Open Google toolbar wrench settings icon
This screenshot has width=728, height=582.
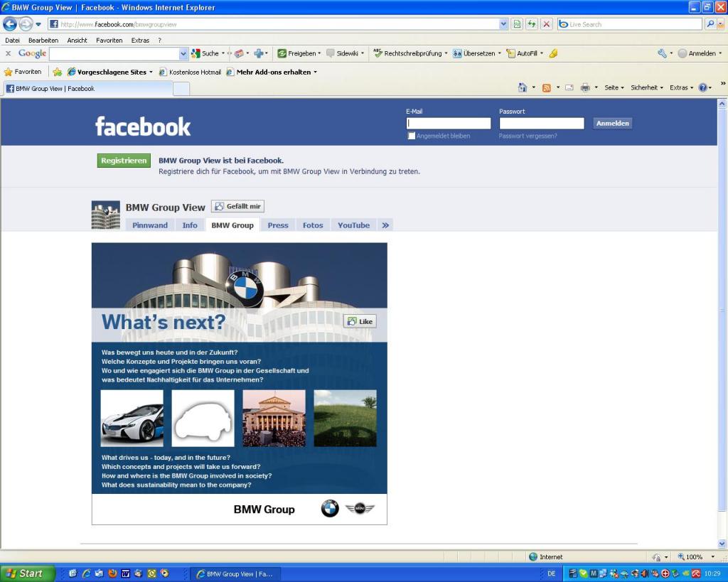[662, 53]
